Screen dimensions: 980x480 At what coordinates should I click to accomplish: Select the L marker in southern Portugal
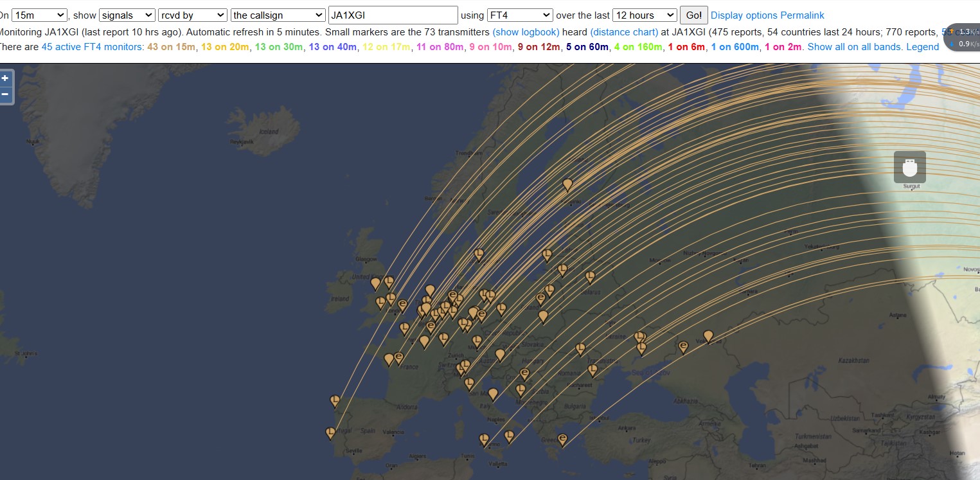click(x=331, y=433)
